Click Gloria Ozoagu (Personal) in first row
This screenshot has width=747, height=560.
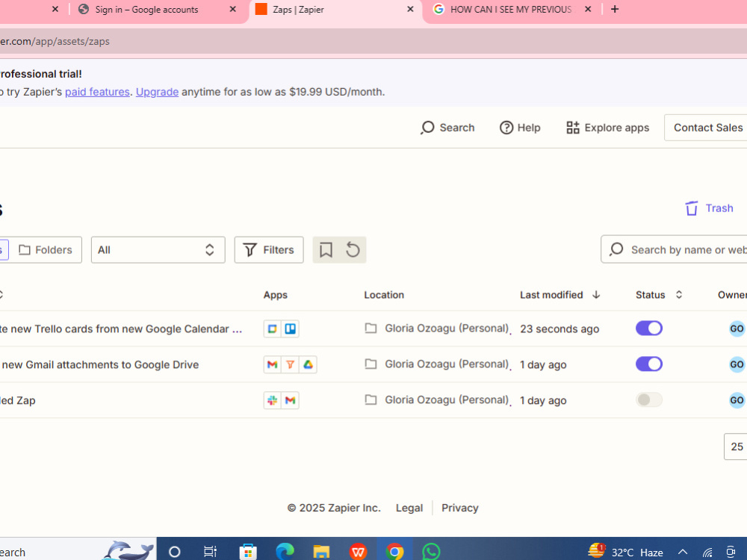[x=447, y=329]
